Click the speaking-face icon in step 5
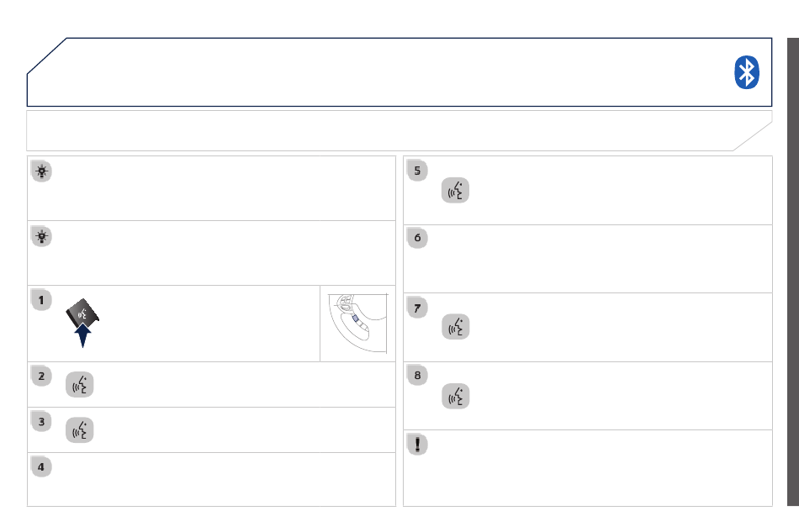 455,191
